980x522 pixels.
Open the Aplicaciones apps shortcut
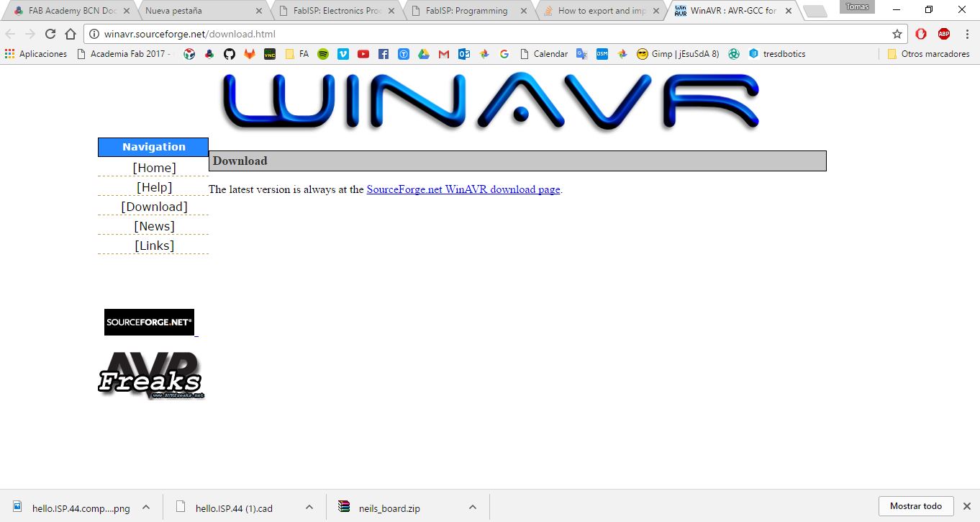36,54
